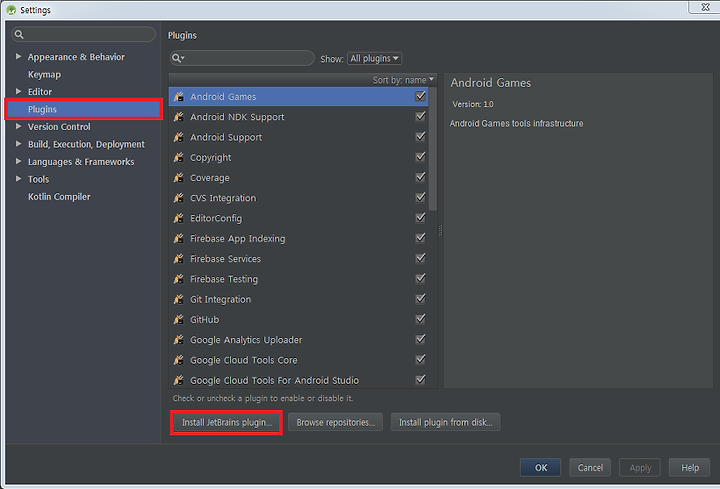Expand the Tools settings arrow
The height and width of the screenshot is (489, 720).
pos(18,179)
